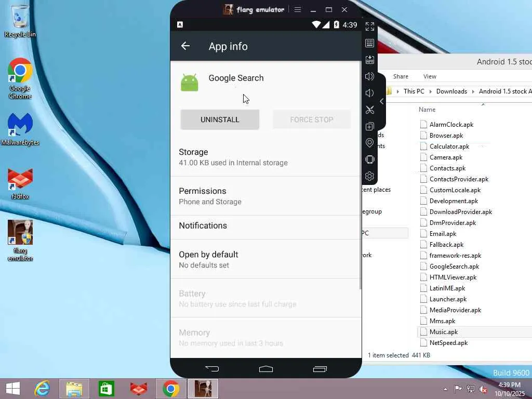Open the Memory section
532x399 pixels.
click(265, 338)
